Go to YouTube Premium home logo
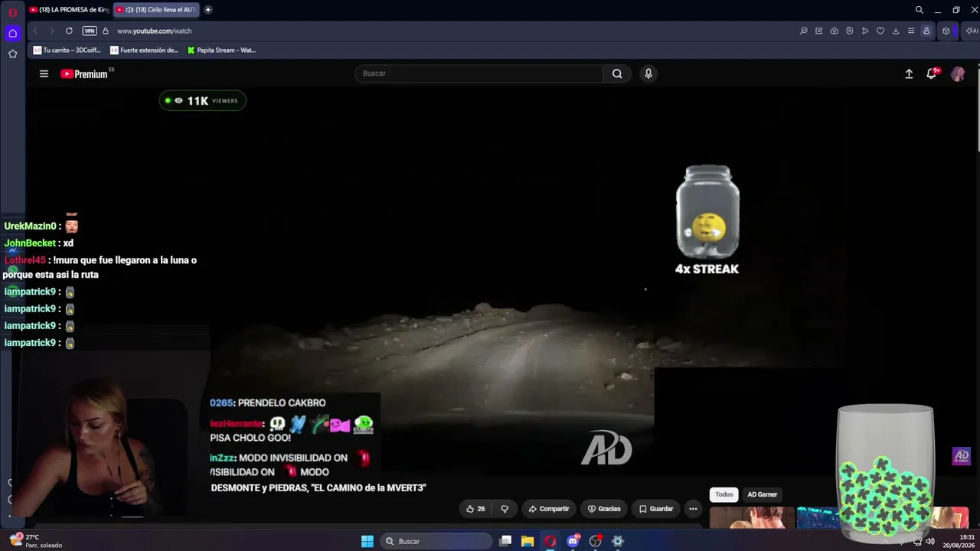This screenshot has width=980, height=551. (x=84, y=73)
